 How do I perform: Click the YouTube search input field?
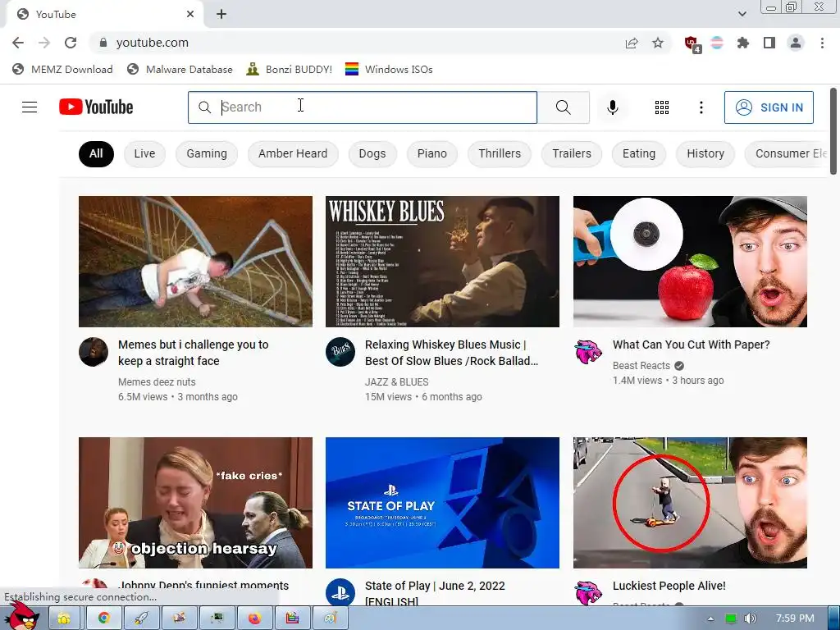tap(363, 107)
